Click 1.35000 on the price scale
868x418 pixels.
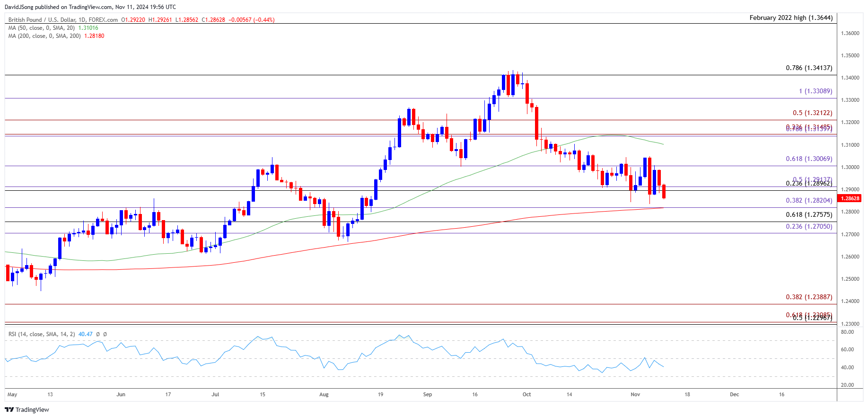point(850,55)
